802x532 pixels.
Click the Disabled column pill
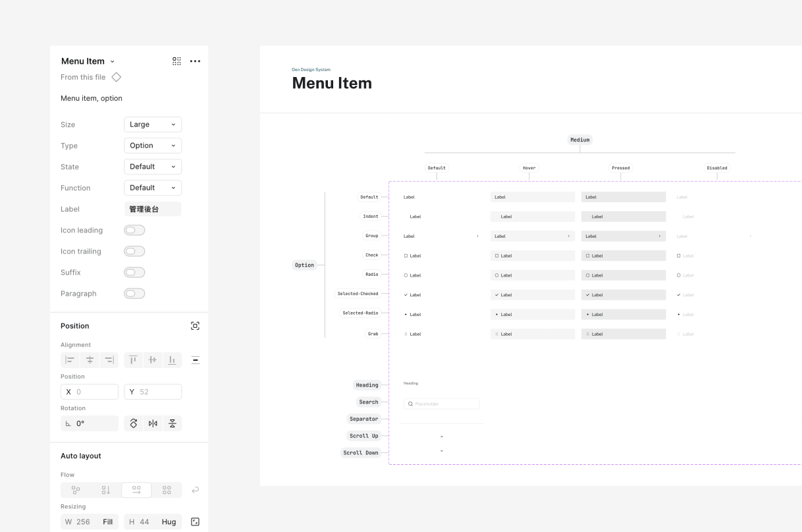pos(717,168)
